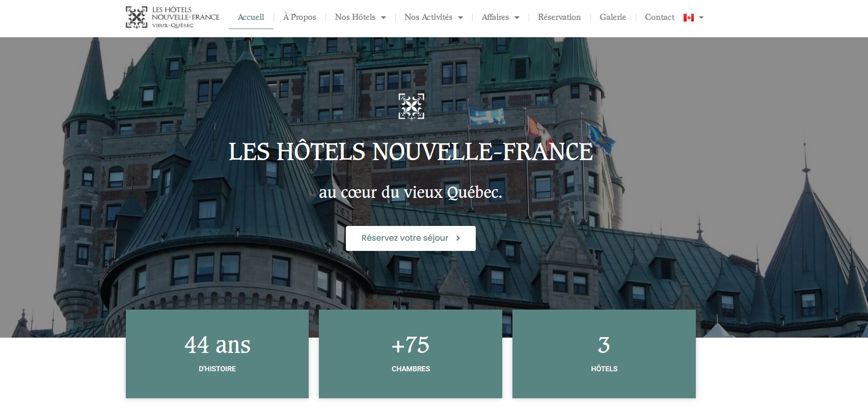Expand the Nos Hôtels dropdown menu

click(361, 17)
